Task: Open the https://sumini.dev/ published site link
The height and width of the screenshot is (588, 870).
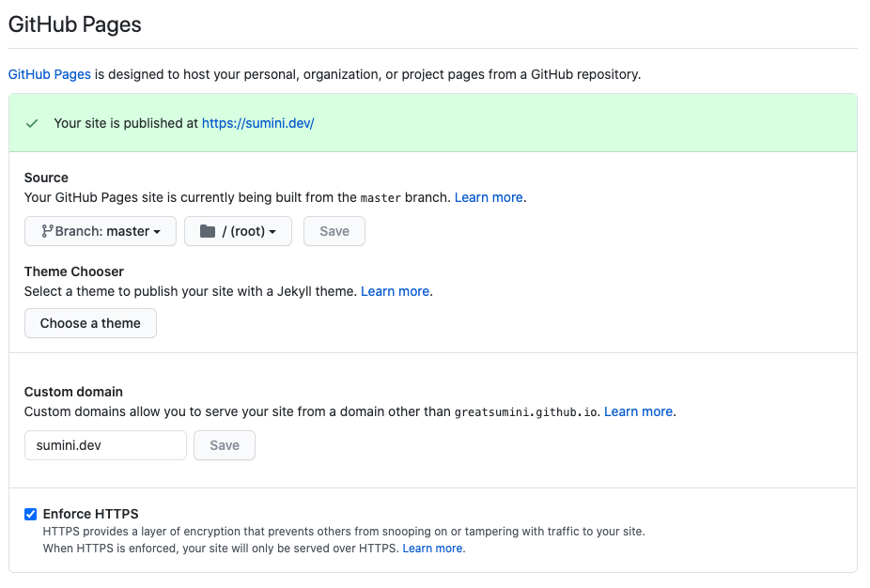Action: pos(257,123)
